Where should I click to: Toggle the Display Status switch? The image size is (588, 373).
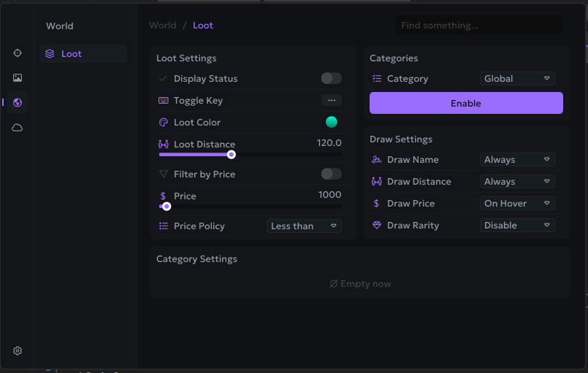click(x=331, y=78)
